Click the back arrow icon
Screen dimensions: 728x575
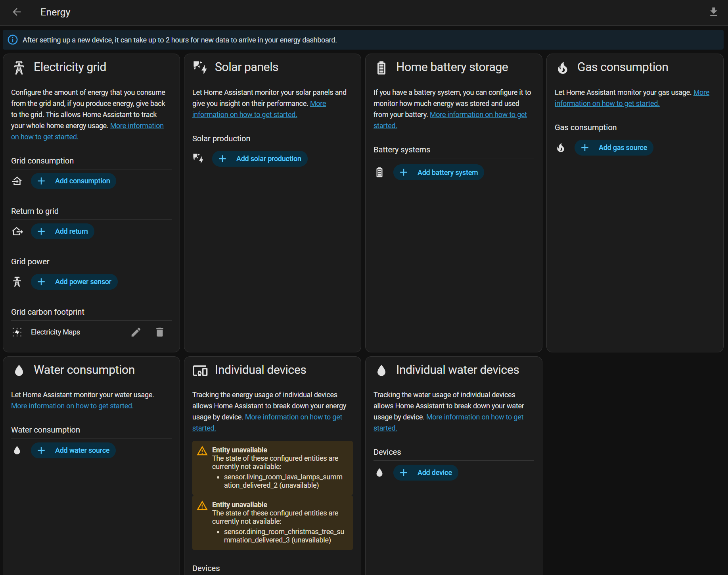point(17,12)
